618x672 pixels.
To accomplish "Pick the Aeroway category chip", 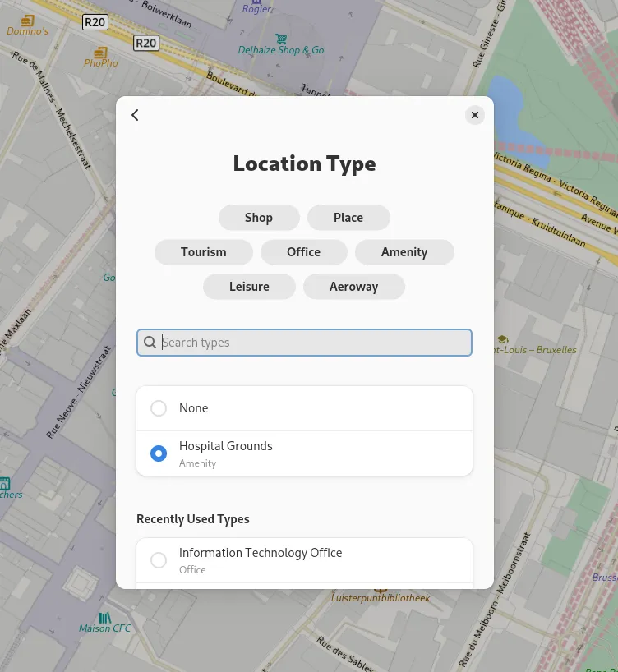I will pos(353,287).
